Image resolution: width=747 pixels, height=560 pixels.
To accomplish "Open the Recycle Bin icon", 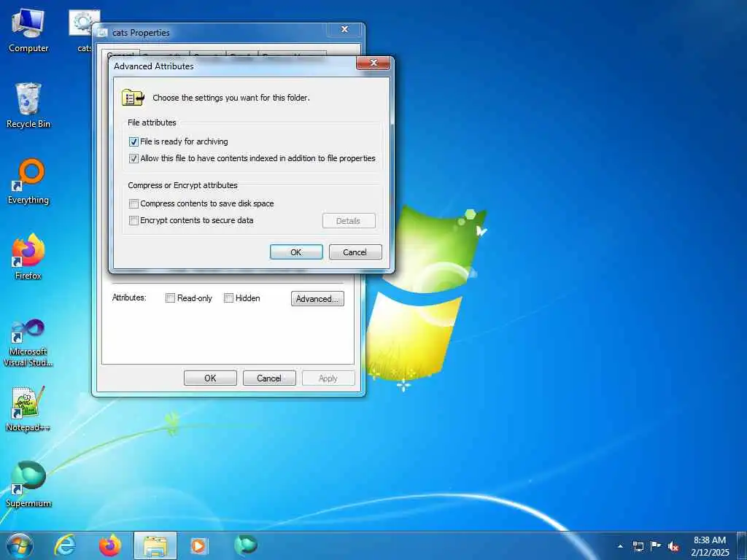I will point(28,106).
